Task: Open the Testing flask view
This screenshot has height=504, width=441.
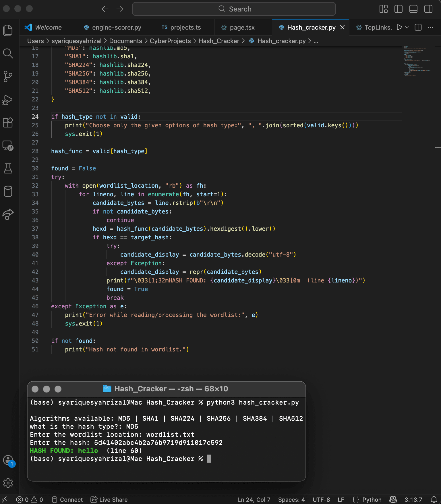Action: [8, 168]
